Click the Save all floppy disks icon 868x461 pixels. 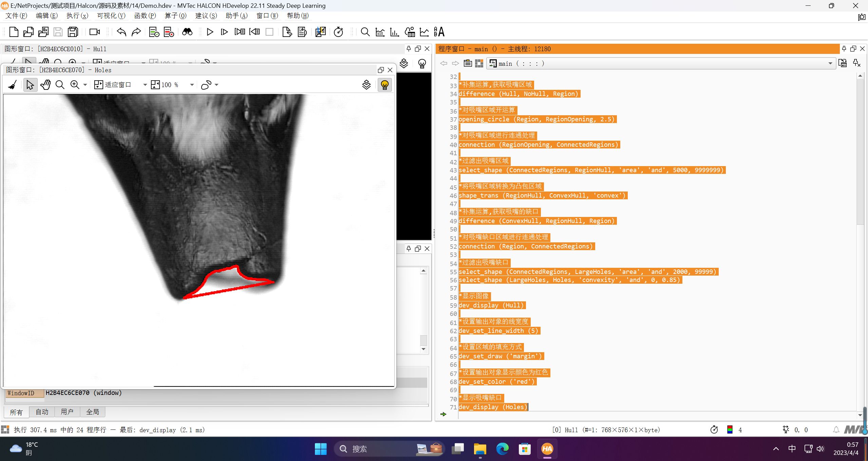pyautogui.click(x=73, y=32)
